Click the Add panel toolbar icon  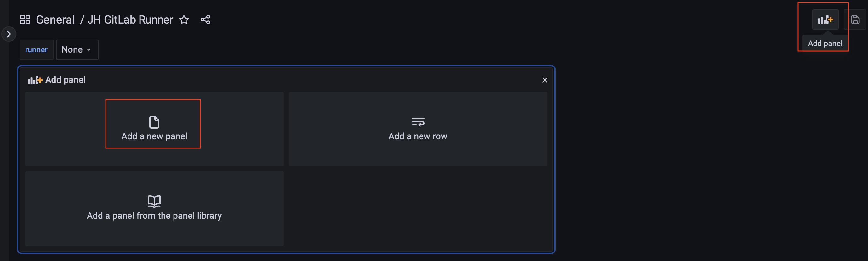[825, 20]
